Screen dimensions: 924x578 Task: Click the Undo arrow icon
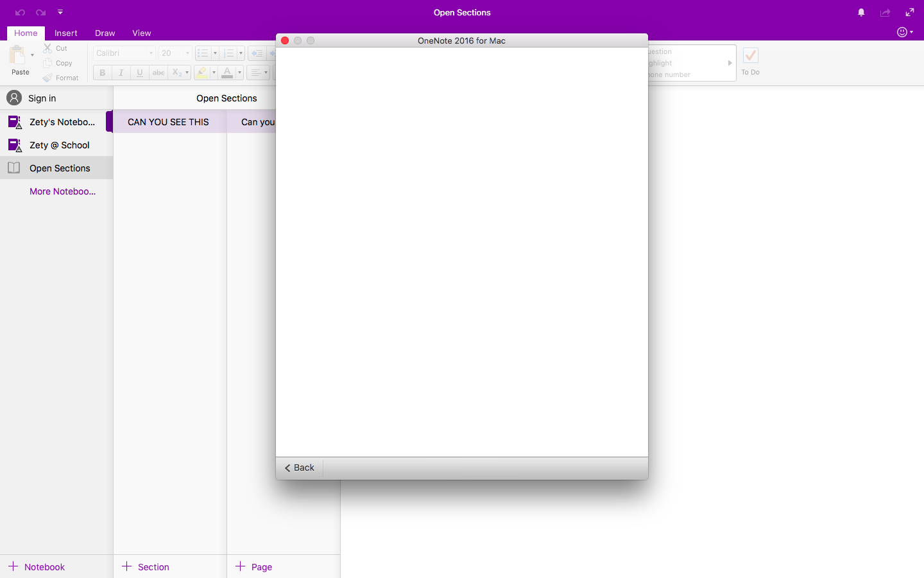[x=20, y=12]
